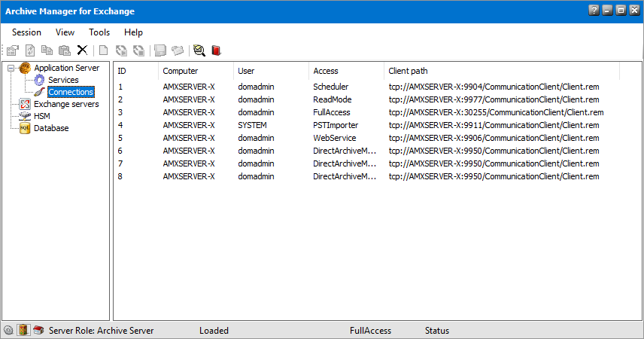Image resolution: width=644 pixels, height=339 pixels.
Task: Click the magnifying glass search toolbar icon
Action: [x=199, y=50]
